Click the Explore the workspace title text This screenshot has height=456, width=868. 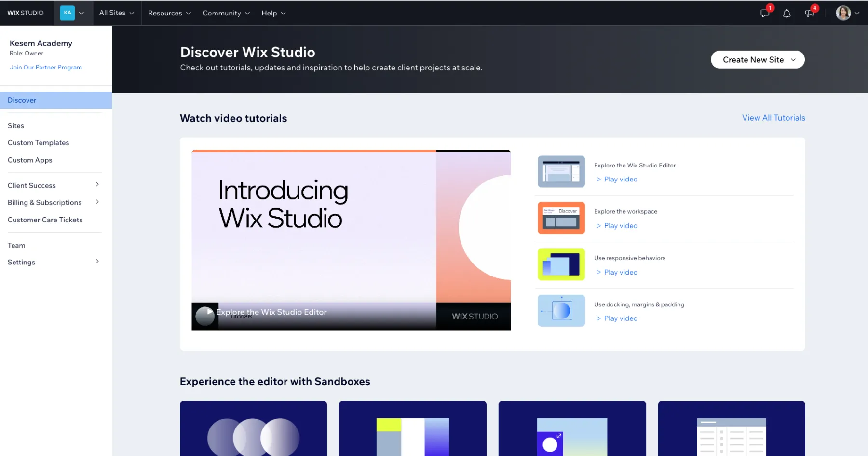625,211
